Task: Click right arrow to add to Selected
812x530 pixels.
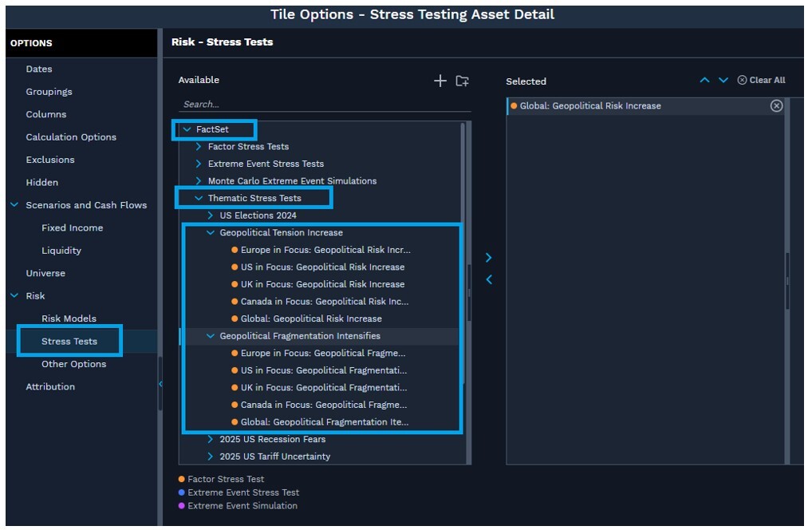Action: pyautogui.click(x=489, y=258)
